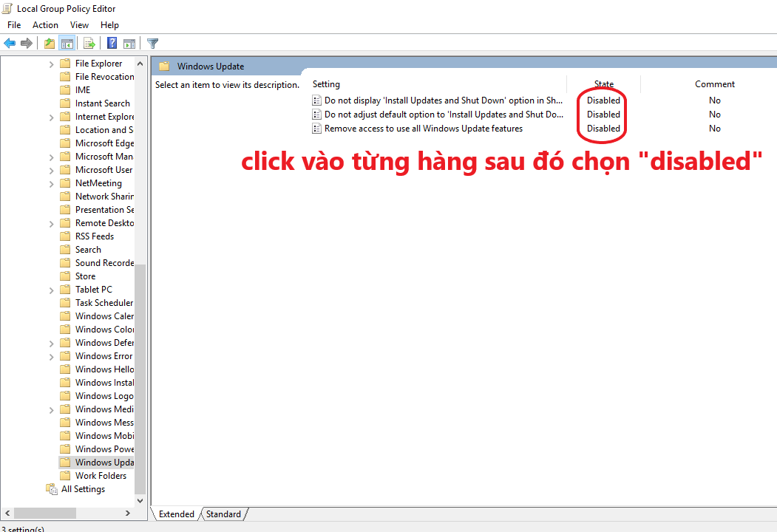Expand the Remote Desktop tree node

[51, 222]
